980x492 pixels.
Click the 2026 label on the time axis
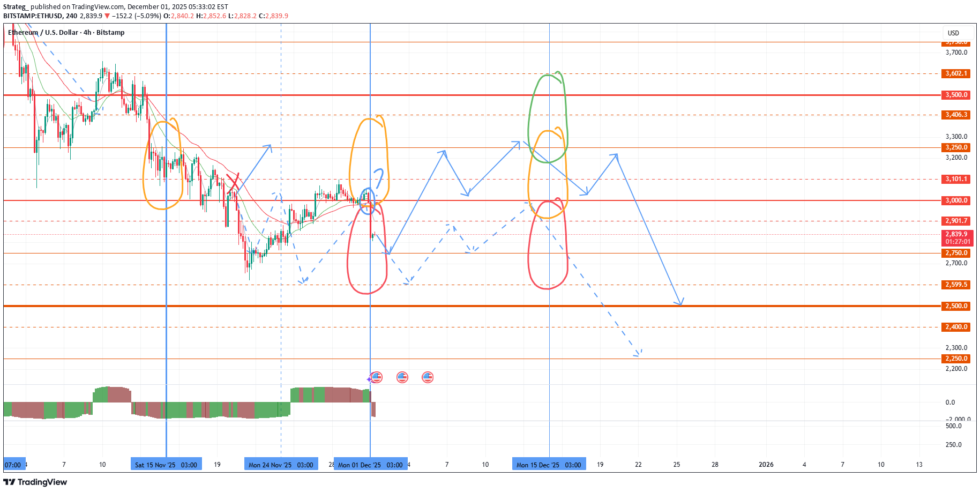(x=766, y=465)
